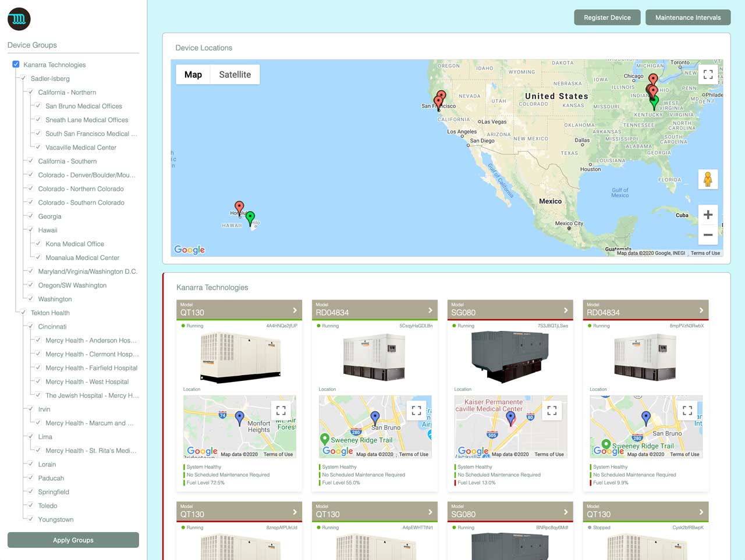745x560 pixels.
Task: Click the 'Fuel Level 13.0%' status text
Action: click(477, 483)
